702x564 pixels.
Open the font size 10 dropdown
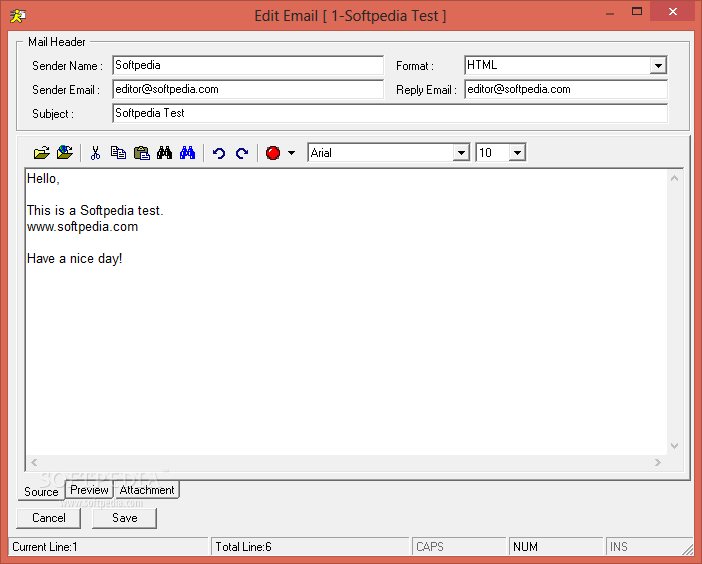click(x=517, y=153)
